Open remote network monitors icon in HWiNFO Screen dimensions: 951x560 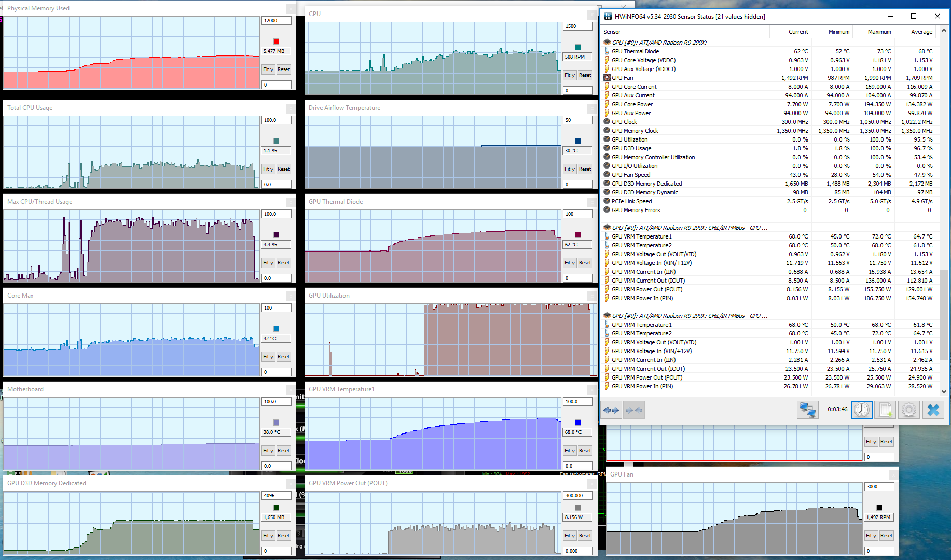point(807,410)
